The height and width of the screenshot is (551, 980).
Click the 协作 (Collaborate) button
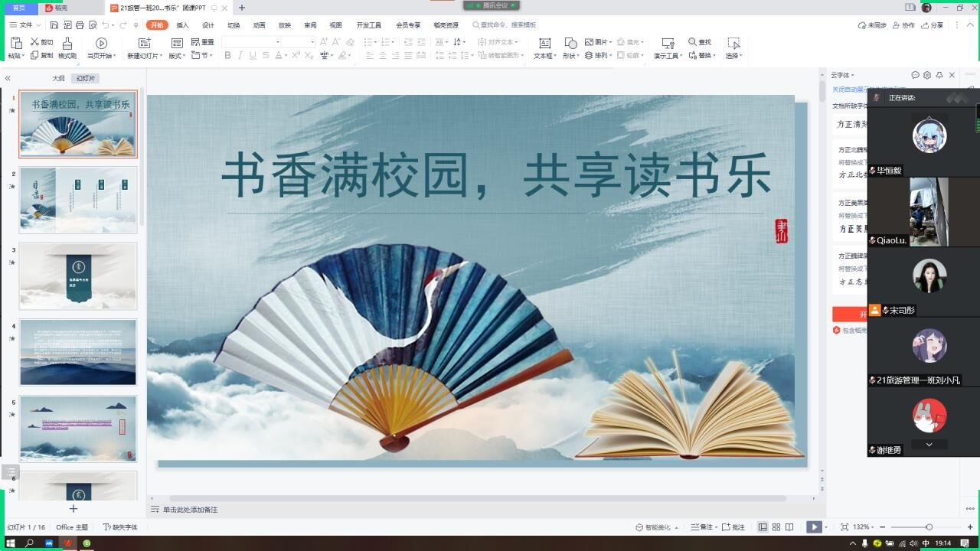coord(904,25)
